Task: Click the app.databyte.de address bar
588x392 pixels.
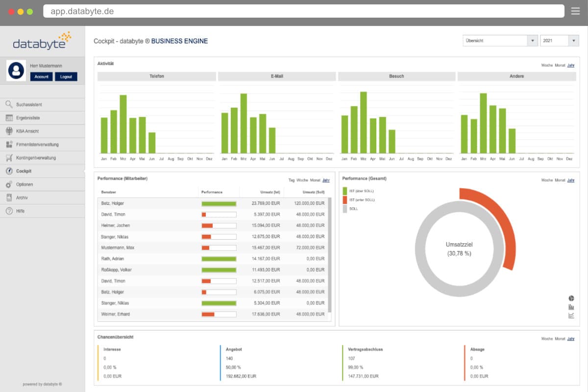Action: (x=304, y=11)
